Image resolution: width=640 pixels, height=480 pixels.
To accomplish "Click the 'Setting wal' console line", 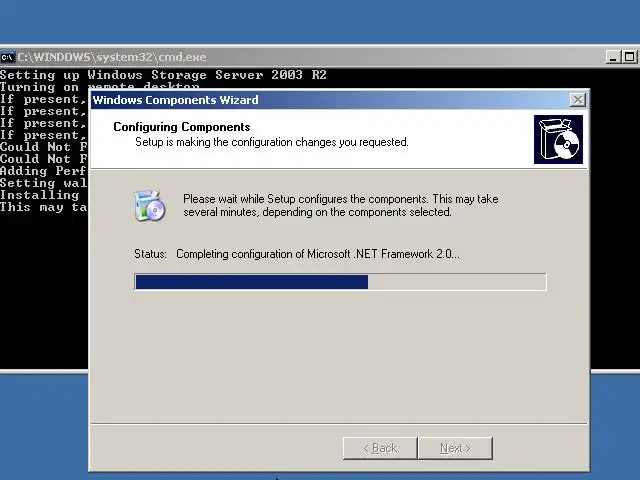I will click(x=44, y=183).
